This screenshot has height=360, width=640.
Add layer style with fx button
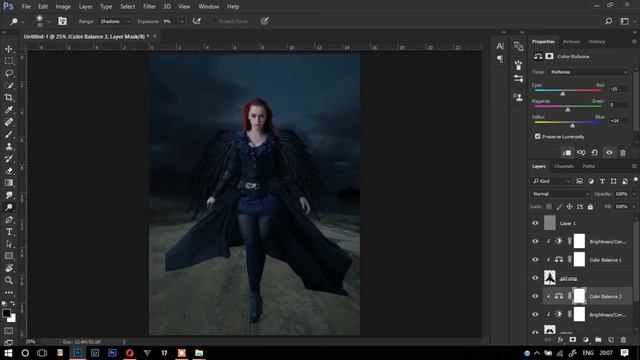[x=560, y=340]
